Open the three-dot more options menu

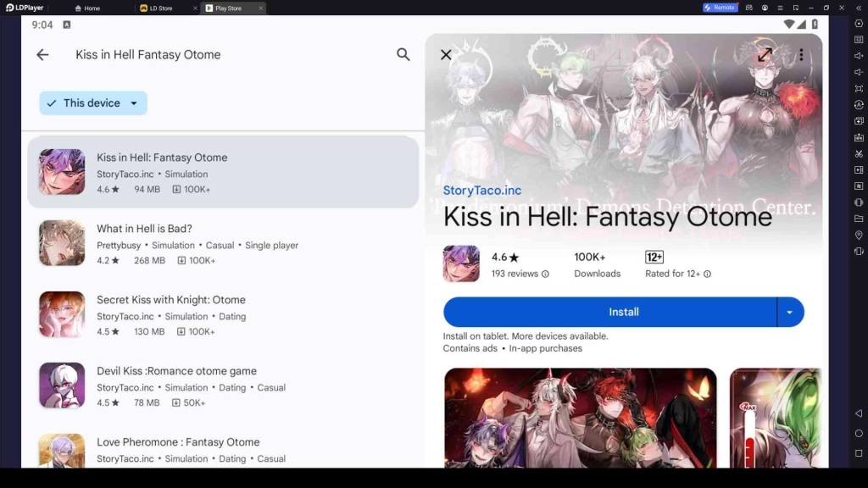pyautogui.click(x=801, y=54)
